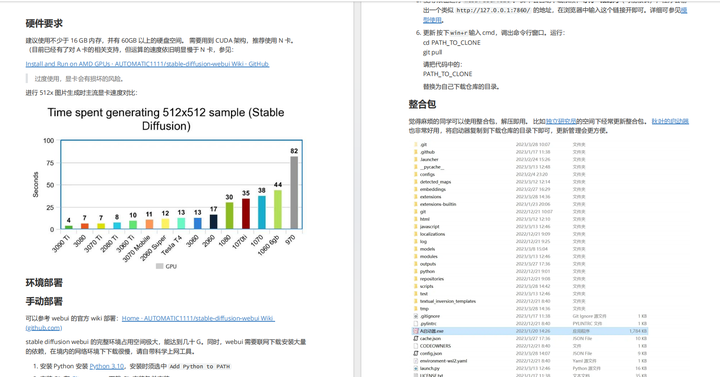
Task: Click folder icon beside extensions-builtin
Action: (416, 204)
